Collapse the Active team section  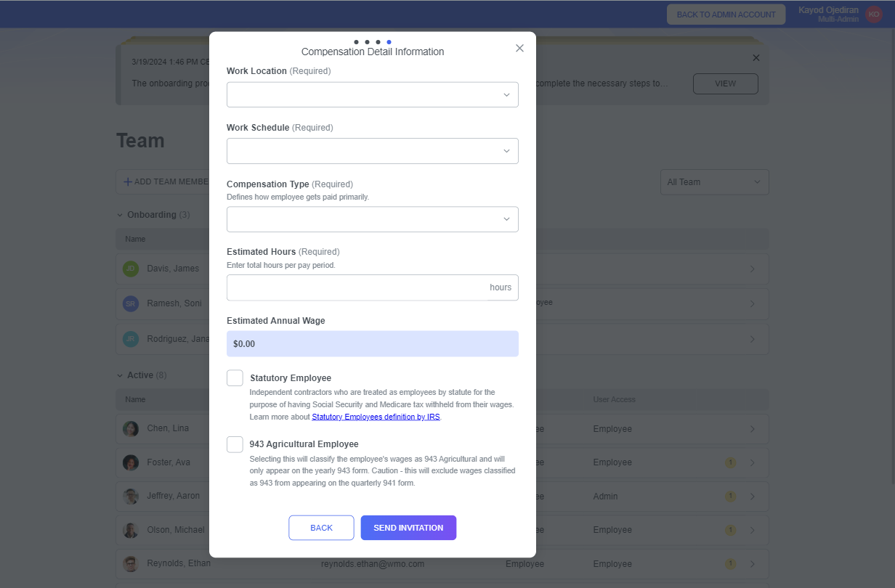(x=120, y=375)
